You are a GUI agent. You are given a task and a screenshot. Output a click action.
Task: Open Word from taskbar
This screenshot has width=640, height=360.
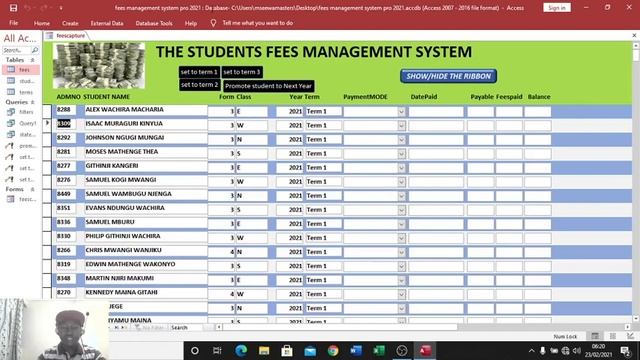point(356,351)
